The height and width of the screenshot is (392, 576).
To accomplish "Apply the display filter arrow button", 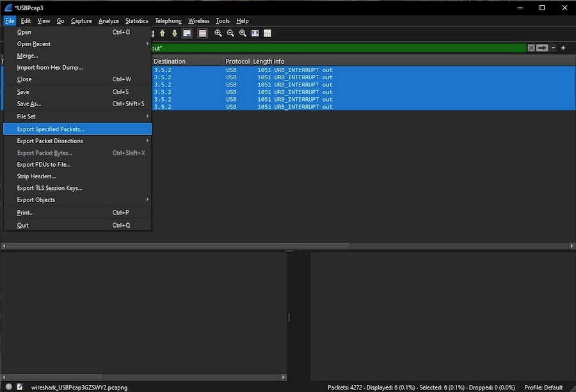I will point(542,48).
